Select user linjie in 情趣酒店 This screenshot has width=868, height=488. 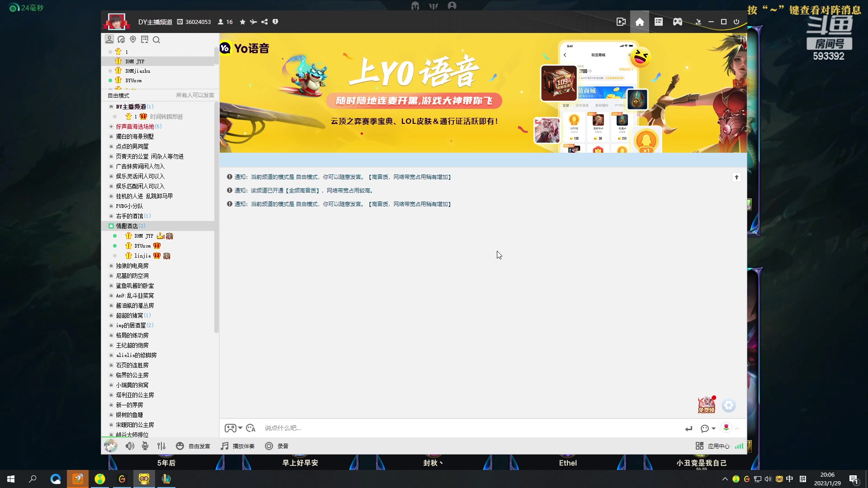(142, 256)
